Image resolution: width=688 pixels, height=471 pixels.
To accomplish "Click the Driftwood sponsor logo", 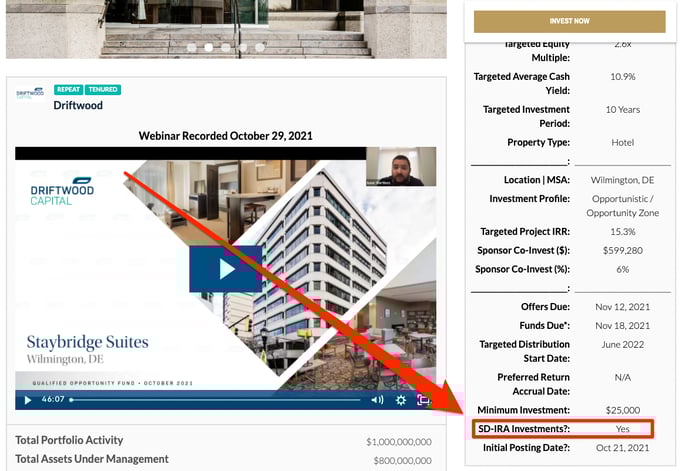I will pyautogui.click(x=30, y=93).
